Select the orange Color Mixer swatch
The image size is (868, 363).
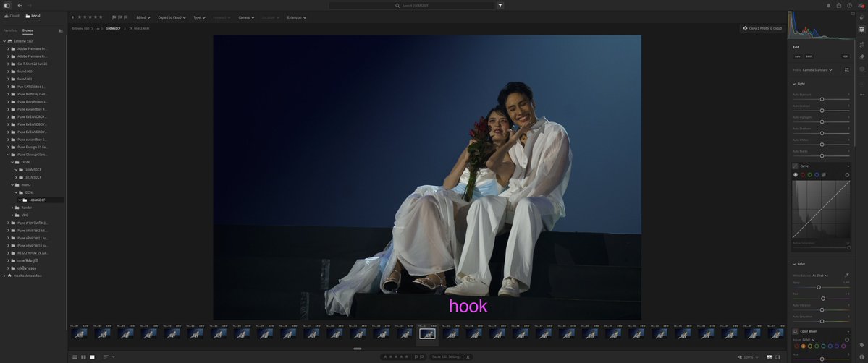[x=804, y=346]
